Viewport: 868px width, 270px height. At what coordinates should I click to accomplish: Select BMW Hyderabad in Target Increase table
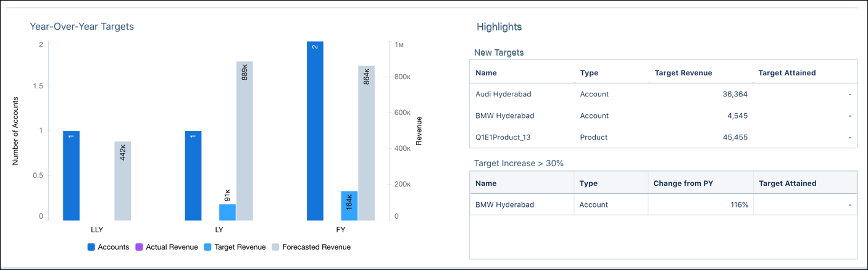504,205
